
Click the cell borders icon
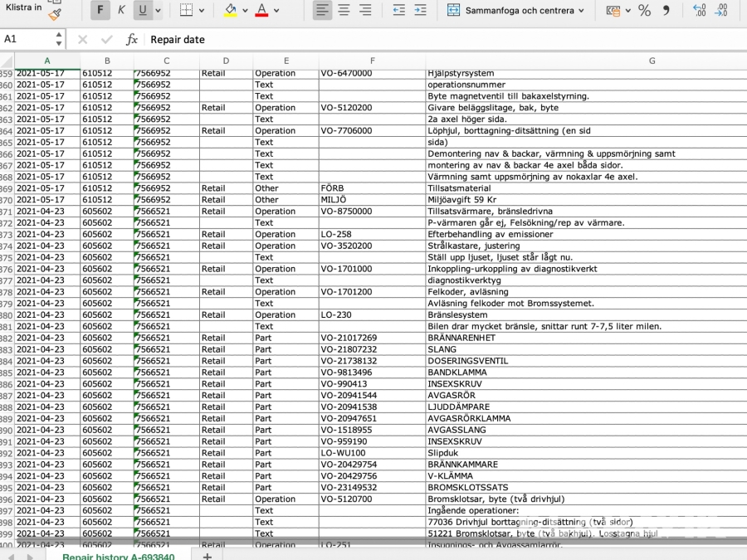click(x=186, y=11)
